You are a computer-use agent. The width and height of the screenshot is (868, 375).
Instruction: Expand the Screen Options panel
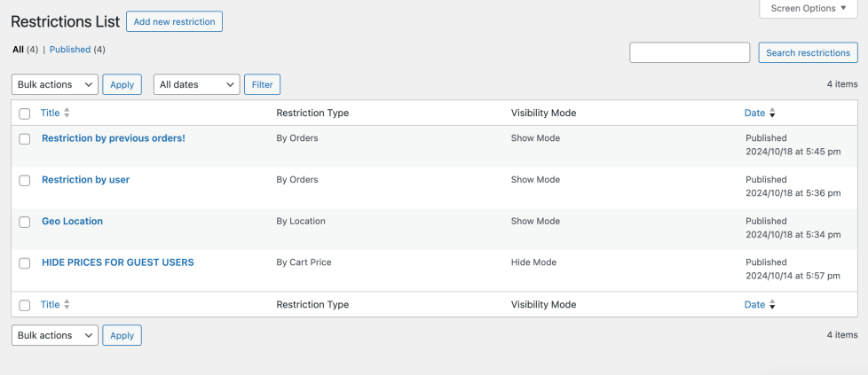point(808,9)
